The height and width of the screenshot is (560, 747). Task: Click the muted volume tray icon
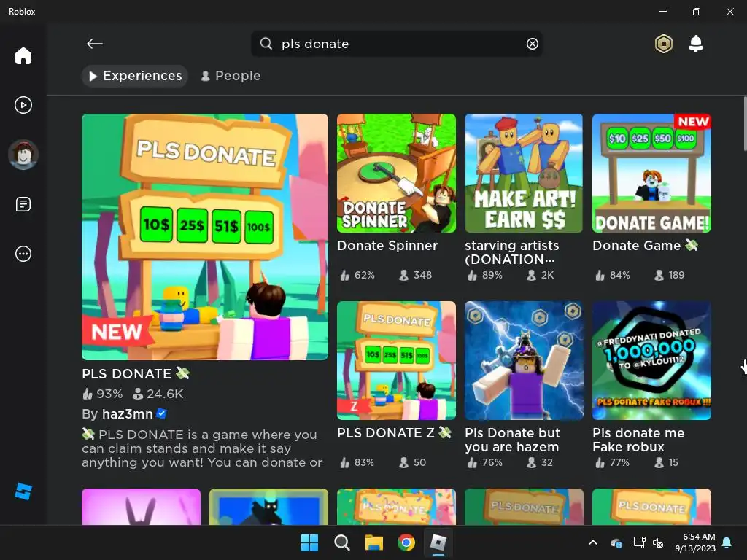(x=658, y=542)
